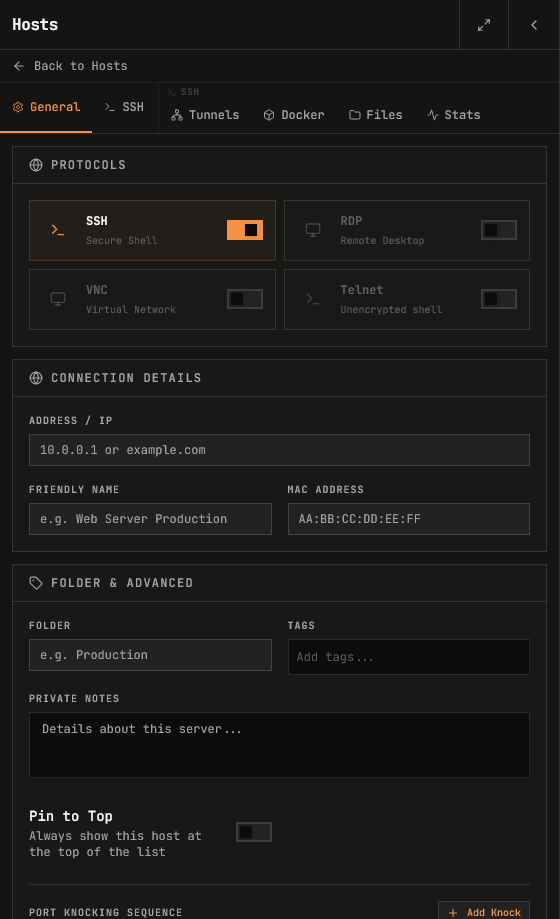
Task: Click the VNC card monitor icon
Action: pos(57,299)
